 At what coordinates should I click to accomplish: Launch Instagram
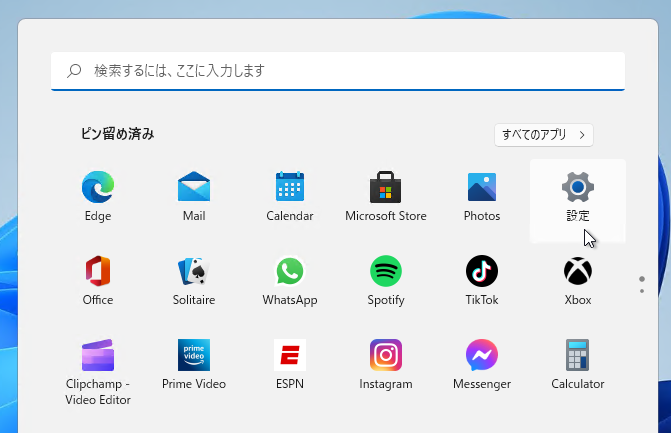coord(386,365)
